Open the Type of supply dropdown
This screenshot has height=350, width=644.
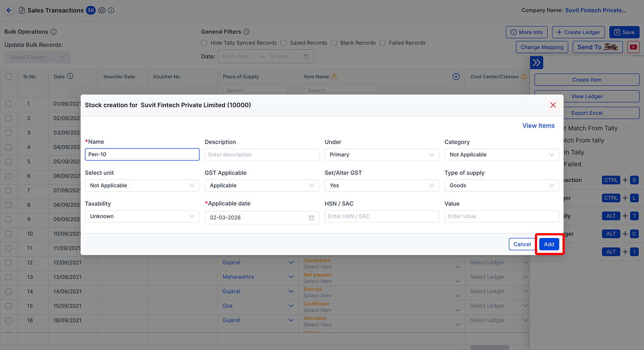(502, 185)
